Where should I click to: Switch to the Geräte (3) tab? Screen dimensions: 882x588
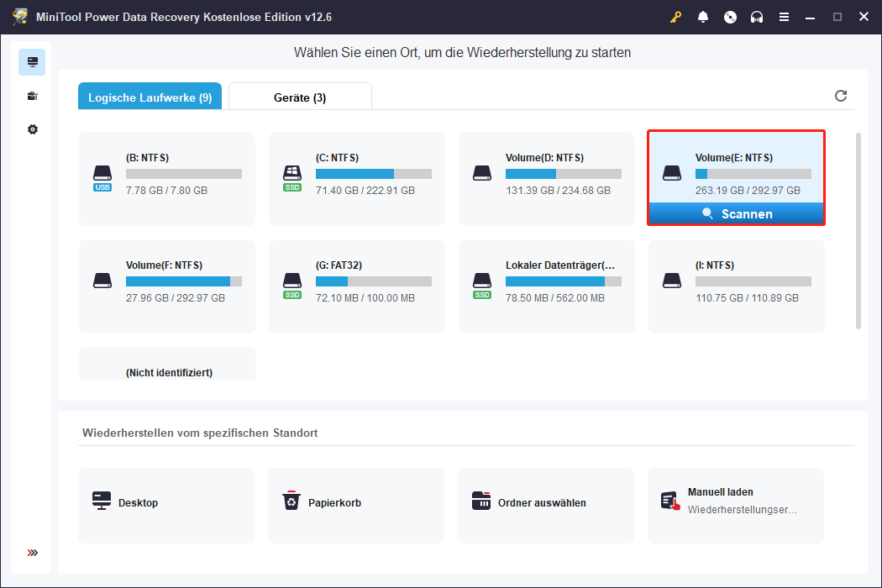tap(300, 97)
